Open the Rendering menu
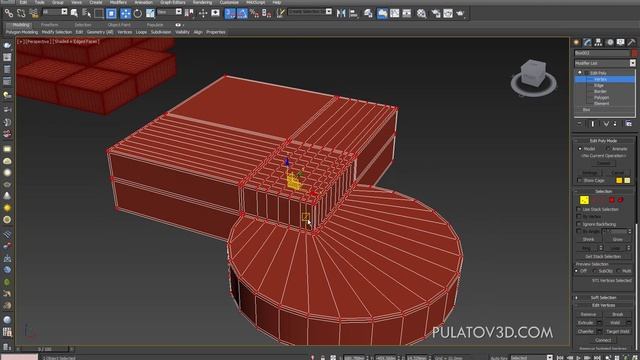This screenshot has width=640, height=360. click(x=202, y=2)
